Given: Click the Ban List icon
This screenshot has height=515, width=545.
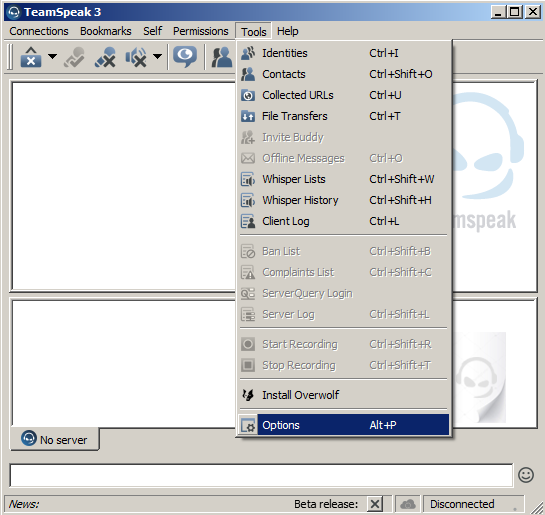Looking at the screenshot, I should [x=248, y=251].
